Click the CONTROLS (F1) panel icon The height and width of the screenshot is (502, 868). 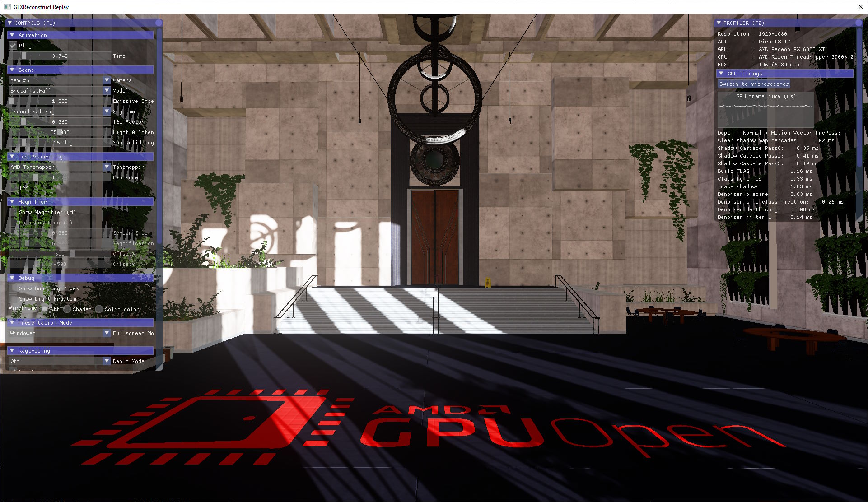pos(12,23)
